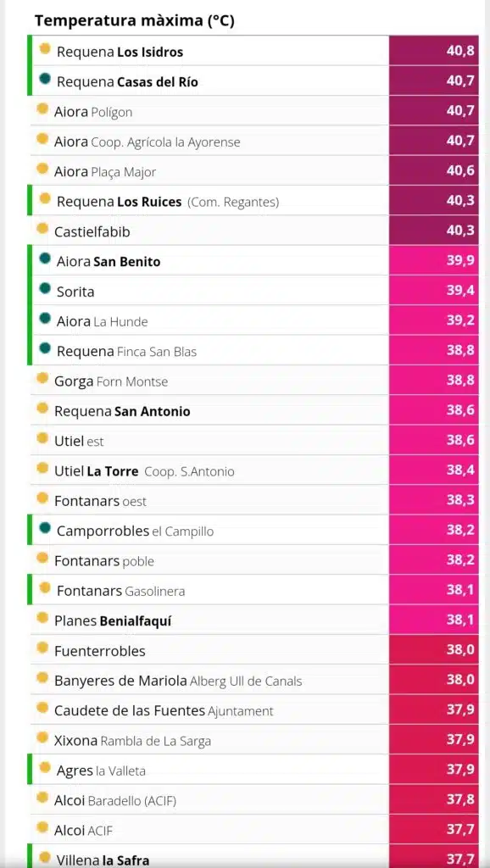Click the teal dot beside Camporrobles el Campillo
Viewport: 490px width, 868px height.
click(x=45, y=527)
